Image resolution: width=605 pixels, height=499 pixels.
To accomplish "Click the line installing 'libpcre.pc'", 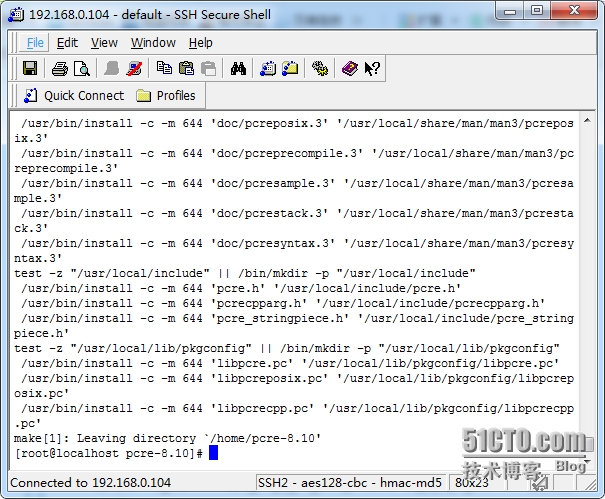I will tap(290, 363).
